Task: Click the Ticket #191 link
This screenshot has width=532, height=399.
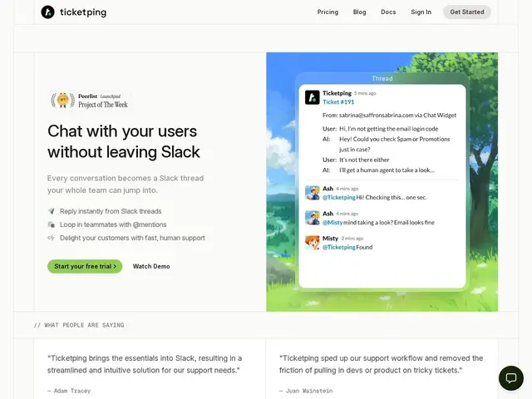Action: coord(338,101)
